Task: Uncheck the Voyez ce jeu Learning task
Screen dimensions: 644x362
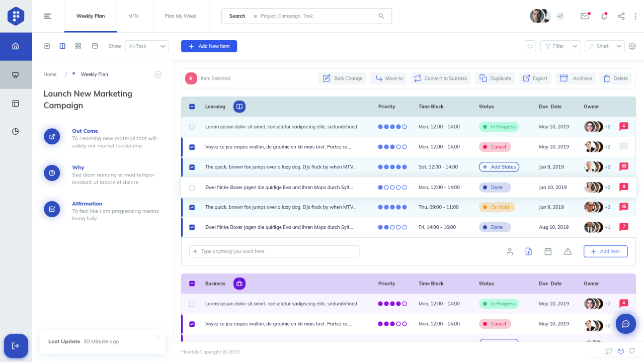Action: coord(192,147)
